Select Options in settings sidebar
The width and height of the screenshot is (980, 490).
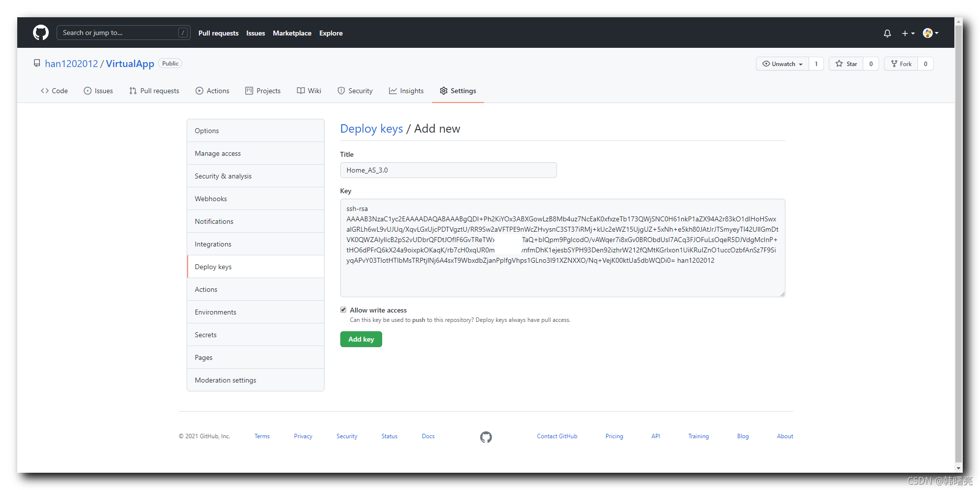pos(256,131)
